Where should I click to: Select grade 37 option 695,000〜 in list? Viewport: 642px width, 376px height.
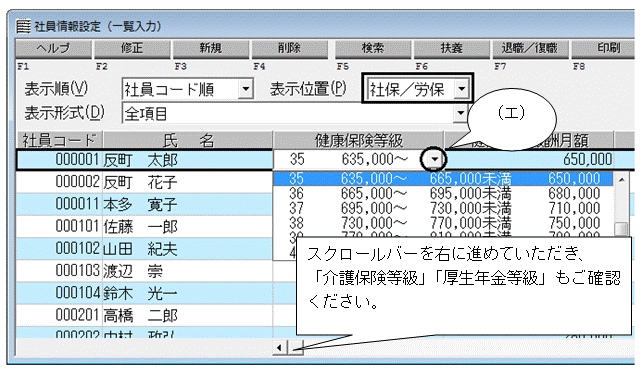point(443,208)
